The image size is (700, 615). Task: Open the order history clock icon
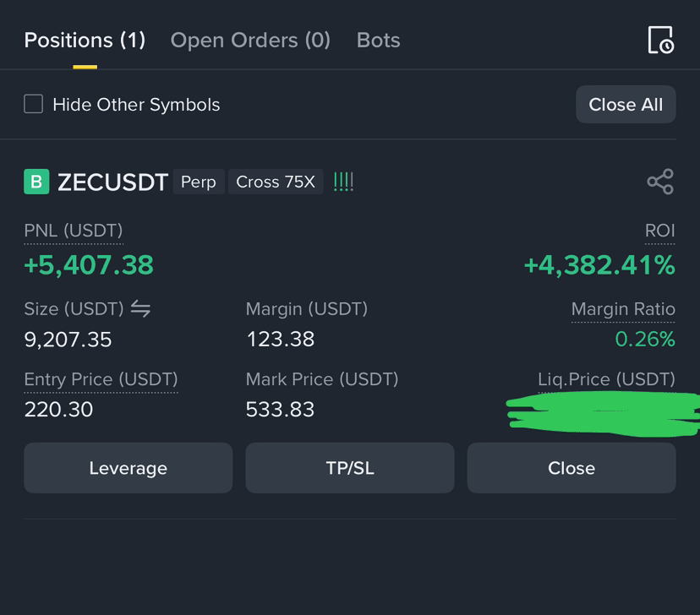(661, 40)
